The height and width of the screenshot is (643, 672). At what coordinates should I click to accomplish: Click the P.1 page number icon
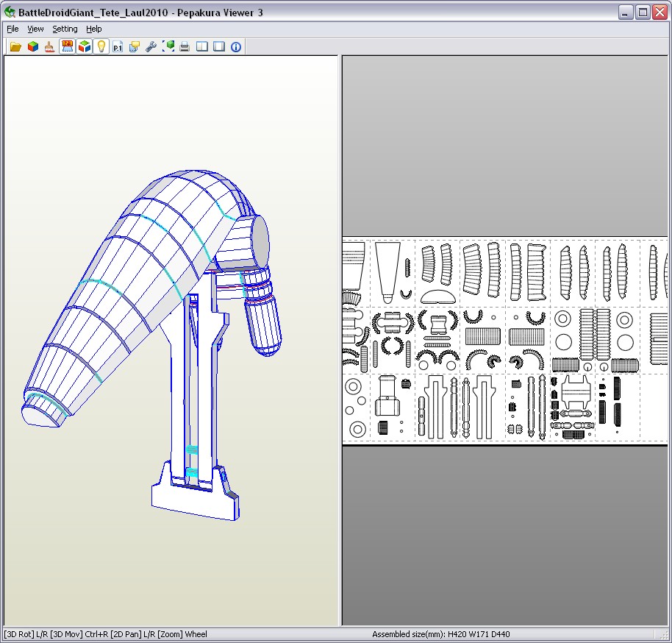coord(118,46)
